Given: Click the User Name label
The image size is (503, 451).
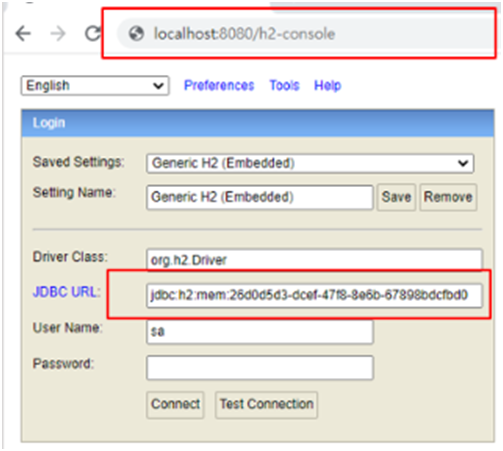Looking at the screenshot, I should 68,328.
